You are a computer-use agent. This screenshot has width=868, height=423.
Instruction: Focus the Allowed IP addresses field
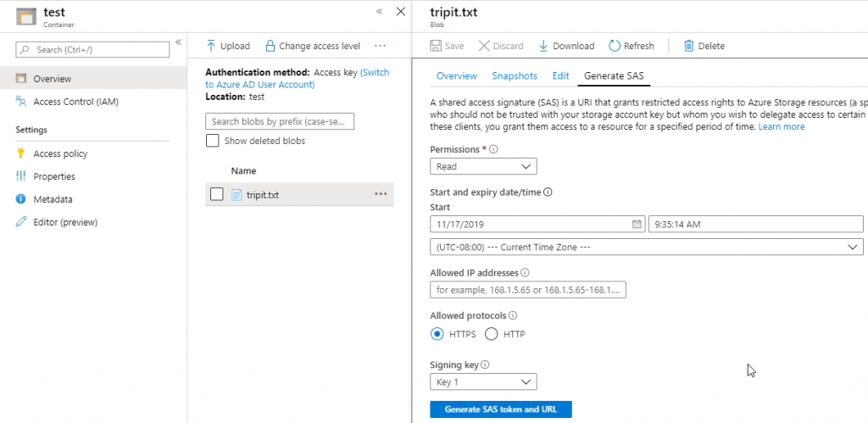pos(528,290)
